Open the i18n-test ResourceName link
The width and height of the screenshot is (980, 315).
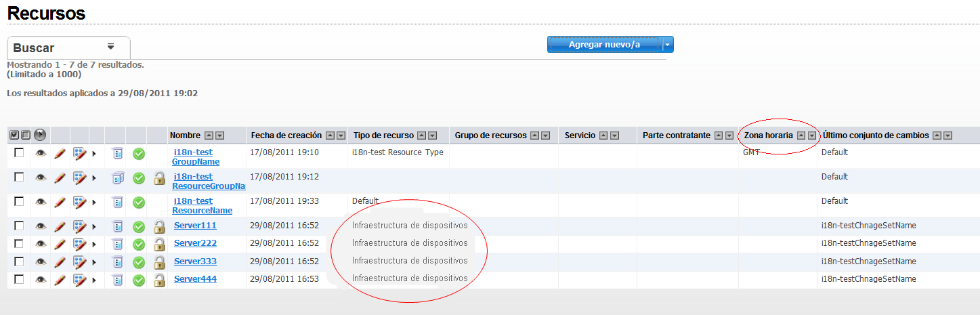pyautogui.click(x=203, y=205)
